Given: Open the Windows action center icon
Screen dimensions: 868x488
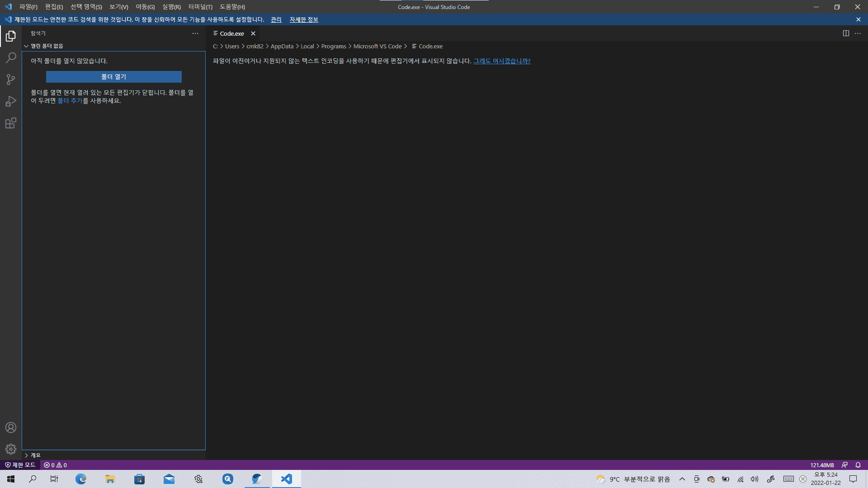Looking at the screenshot, I should coord(853,479).
